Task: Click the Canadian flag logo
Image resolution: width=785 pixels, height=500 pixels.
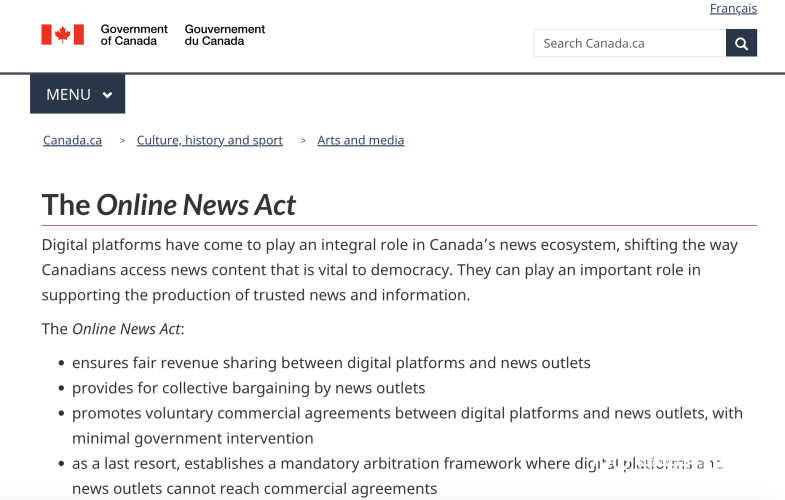Action: click(63, 35)
